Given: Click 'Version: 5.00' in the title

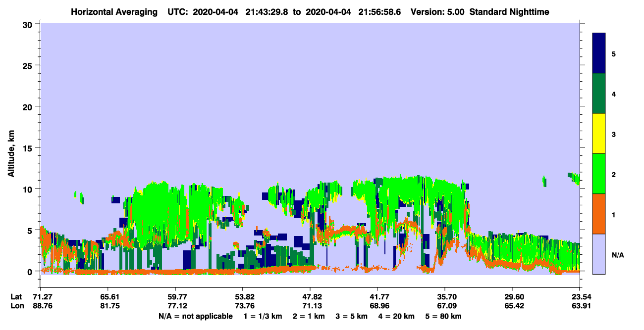Looking at the screenshot, I should coord(437,11).
